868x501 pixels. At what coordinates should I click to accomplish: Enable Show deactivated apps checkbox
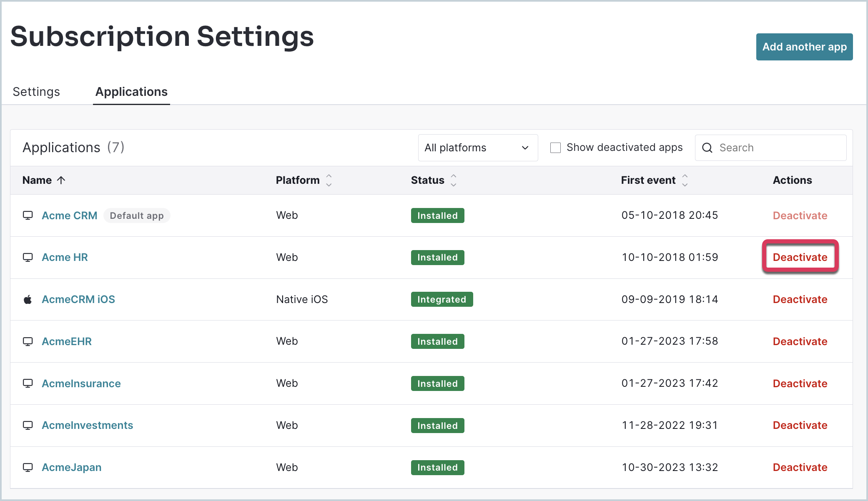point(555,148)
